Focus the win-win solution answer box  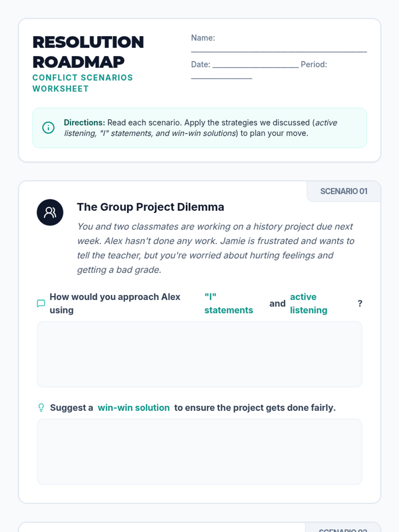[x=199, y=452]
